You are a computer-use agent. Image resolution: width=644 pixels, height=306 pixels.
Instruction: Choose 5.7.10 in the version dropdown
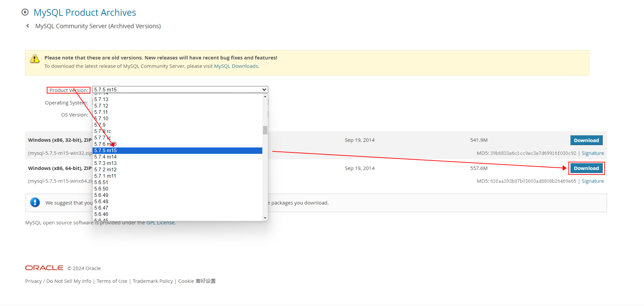(177, 119)
